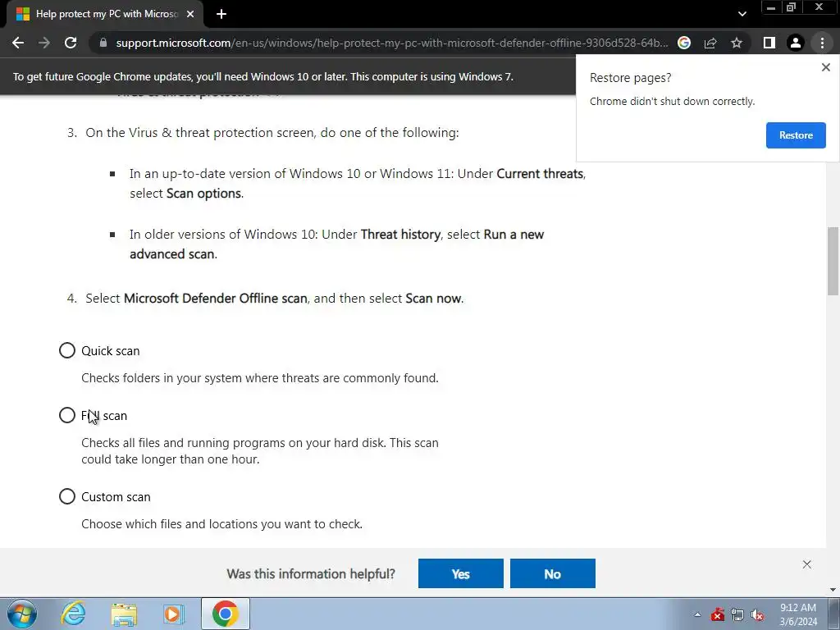Click the 'Microsoft Defender Offline scan' text

point(216,299)
